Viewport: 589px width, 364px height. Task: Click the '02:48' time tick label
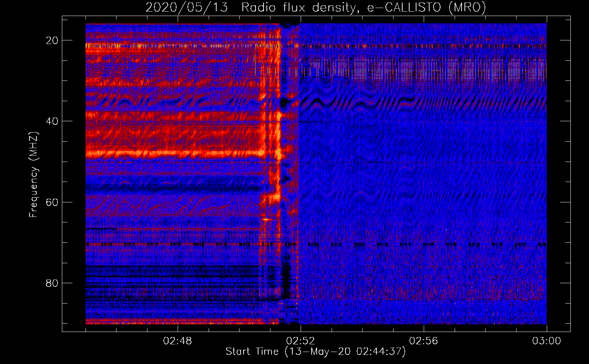pos(177,341)
